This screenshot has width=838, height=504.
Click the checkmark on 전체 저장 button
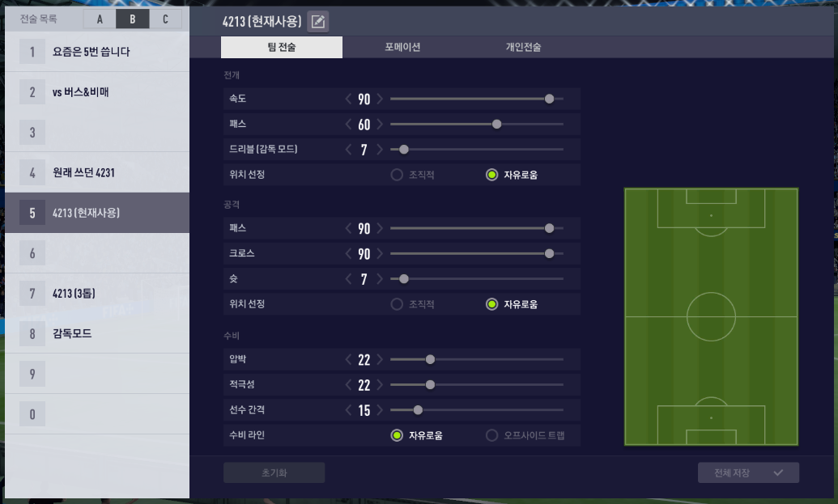point(778,472)
